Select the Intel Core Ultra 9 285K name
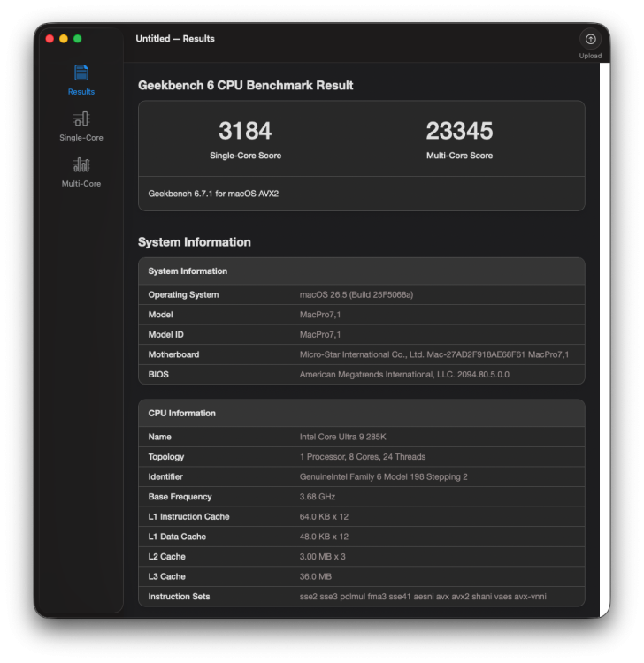Screen dimensions: 644x663 342,437
